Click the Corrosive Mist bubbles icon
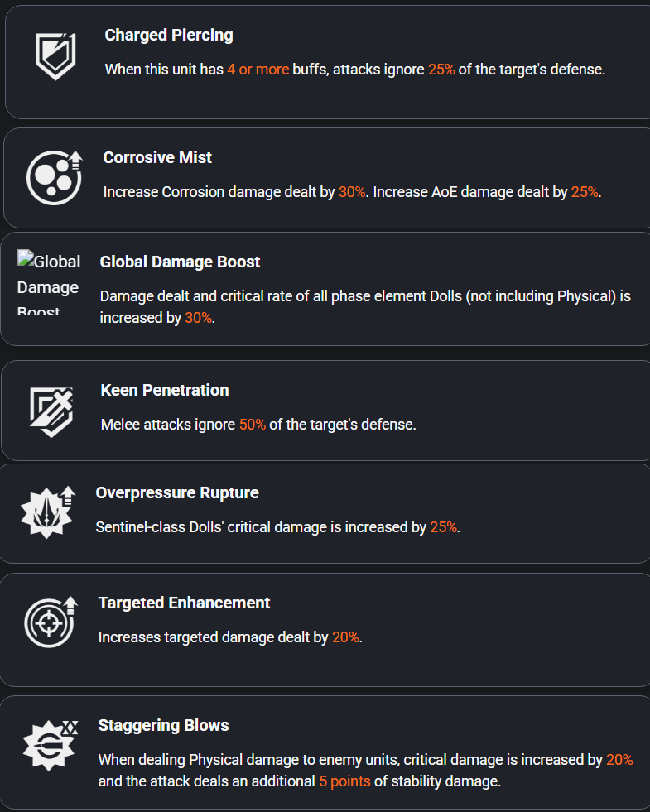The width and height of the screenshot is (650, 812). pyautogui.click(x=55, y=178)
